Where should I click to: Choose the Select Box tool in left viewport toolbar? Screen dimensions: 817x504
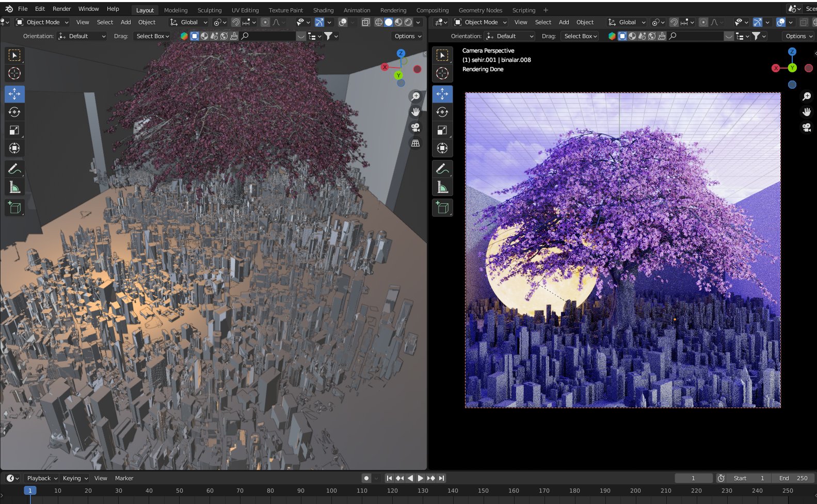click(x=14, y=55)
